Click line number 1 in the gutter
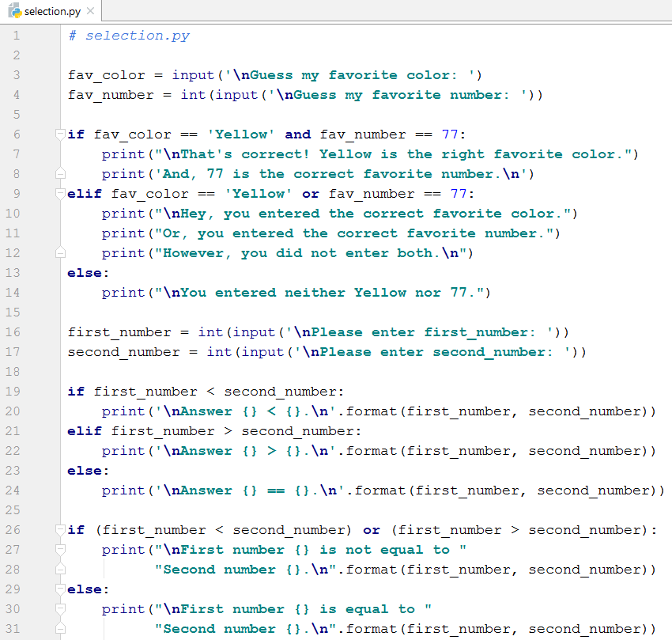Viewport: 672px width, 640px height. coord(16,36)
